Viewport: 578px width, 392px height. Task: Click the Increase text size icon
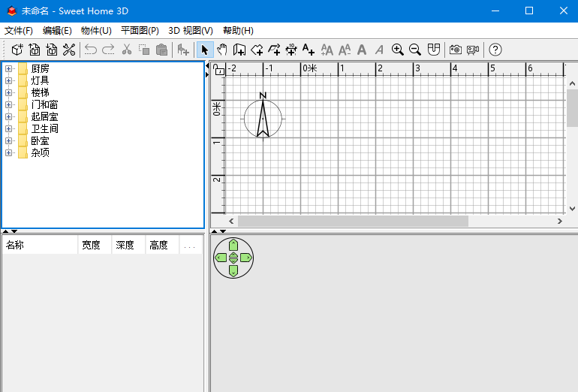[x=327, y=50]
